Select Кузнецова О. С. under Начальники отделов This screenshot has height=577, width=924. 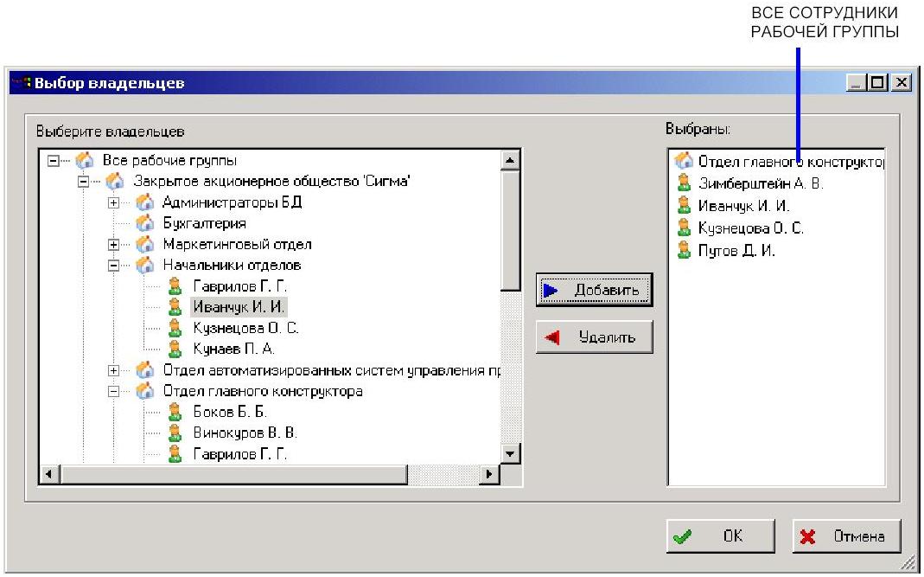click(x=245, y=328)
